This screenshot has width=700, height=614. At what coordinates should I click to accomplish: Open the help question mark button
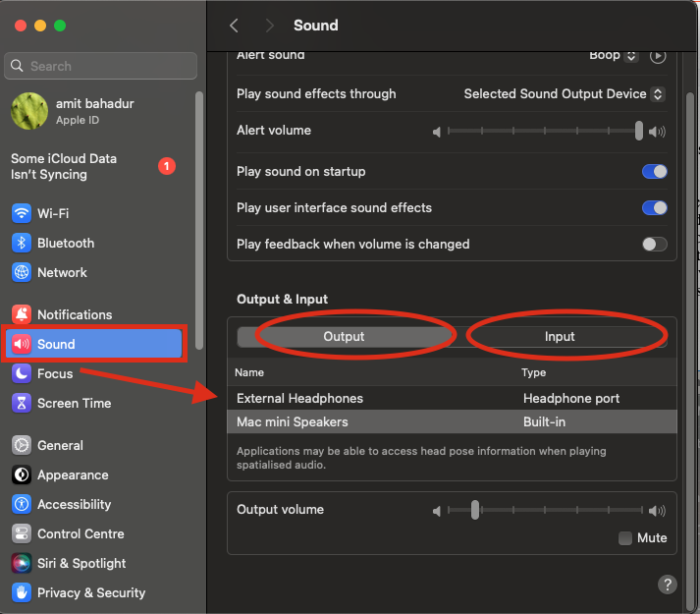coord(668,585)
